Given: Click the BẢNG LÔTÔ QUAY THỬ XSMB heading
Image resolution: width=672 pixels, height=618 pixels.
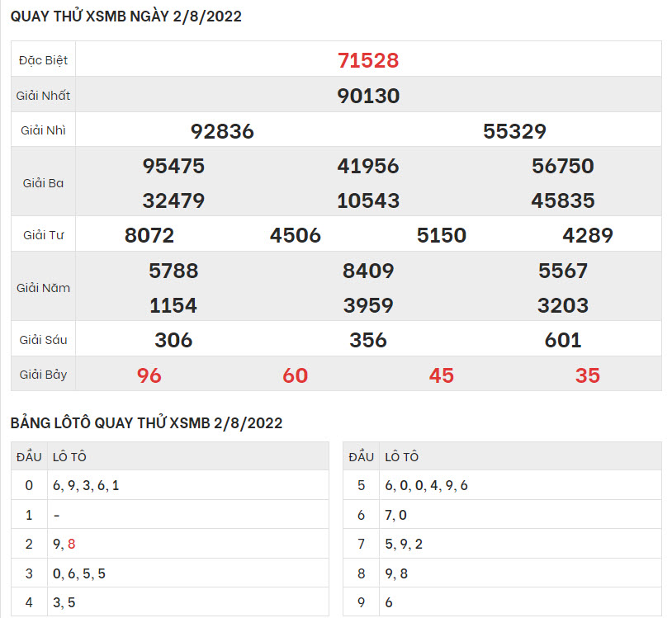Looking at the screenshot, I should click(146, 423).
